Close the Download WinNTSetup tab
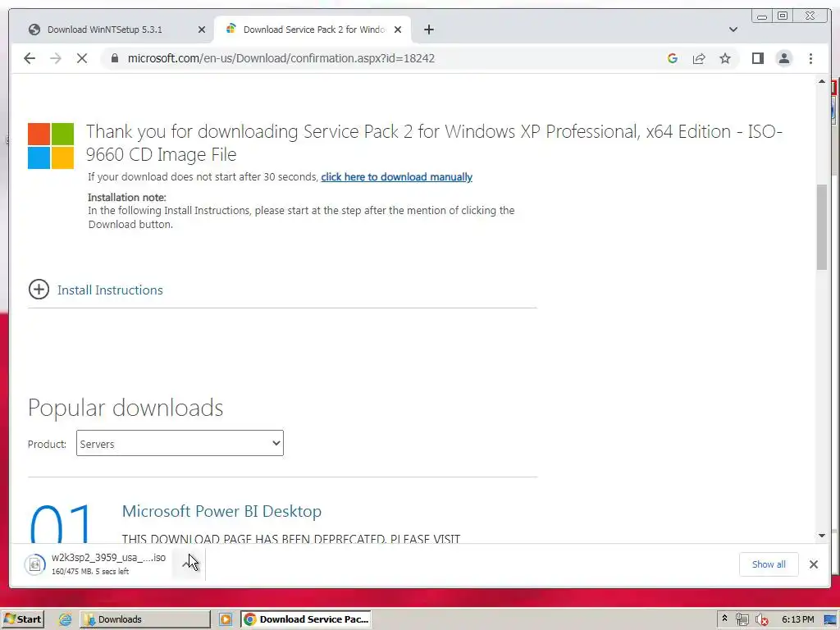The height and width of the screenshot is (630, 840). [202, 30]
